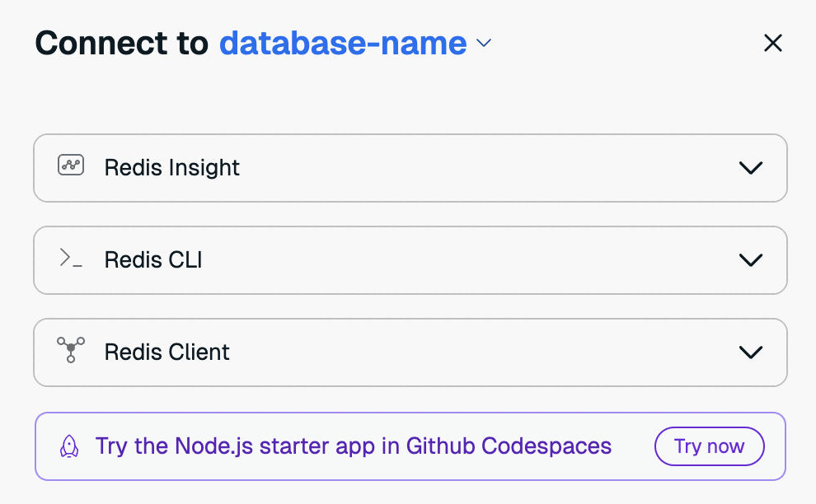The width and height of the screenshot is (816, 504).
Task: Click the rocket icon in the banner
Action: [x=70, y=447]
